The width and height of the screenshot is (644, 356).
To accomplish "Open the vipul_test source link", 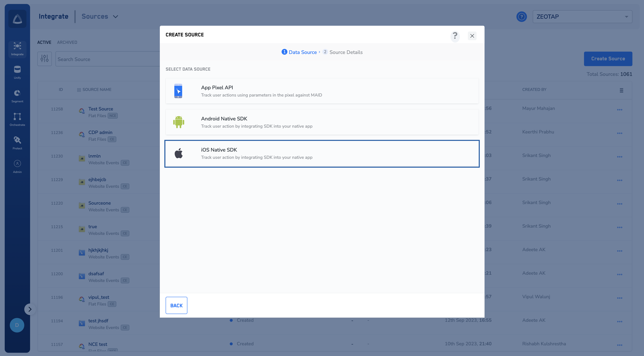I will 99,297.
